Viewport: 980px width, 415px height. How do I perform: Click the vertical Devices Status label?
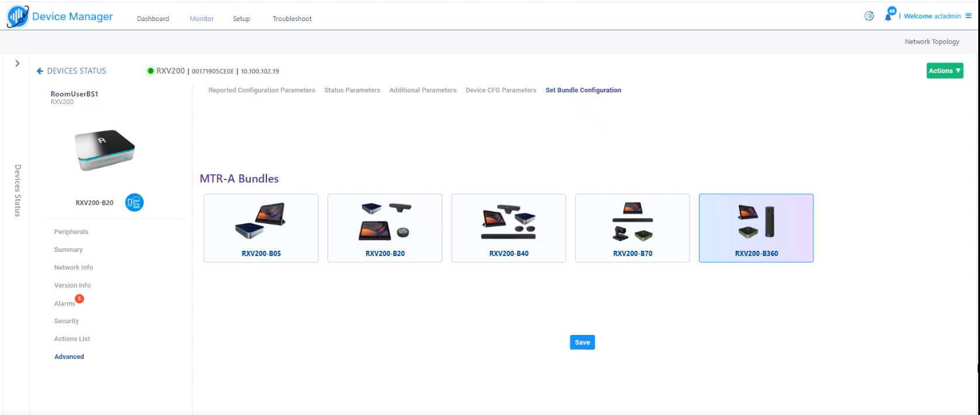pyautogui.click(x=18, y=191)
